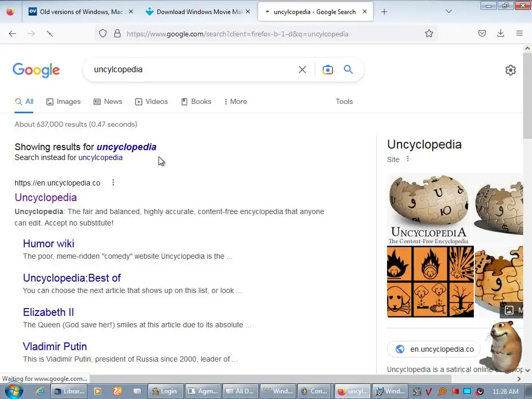
Task: Open the media player taskbar icon
Action: [x=97, y=391]
